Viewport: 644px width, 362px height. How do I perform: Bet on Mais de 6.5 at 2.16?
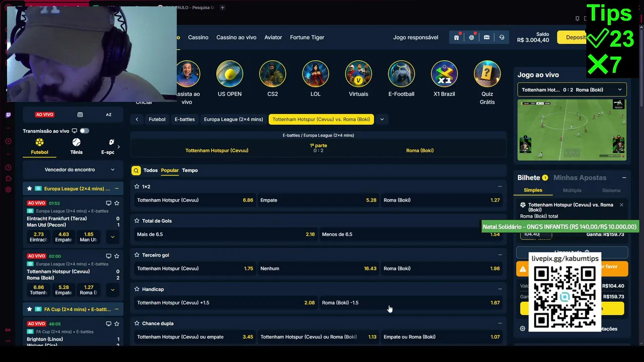click(x=225, y=234)
